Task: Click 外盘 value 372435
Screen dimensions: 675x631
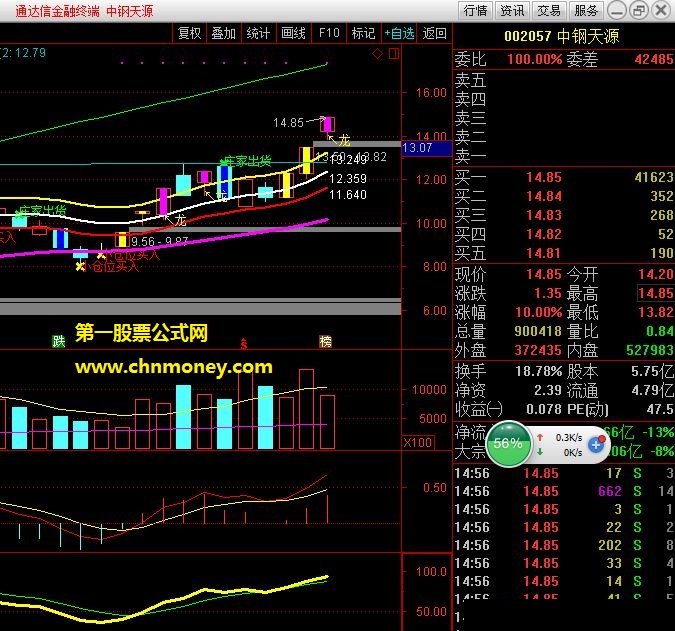Action: 538,350
